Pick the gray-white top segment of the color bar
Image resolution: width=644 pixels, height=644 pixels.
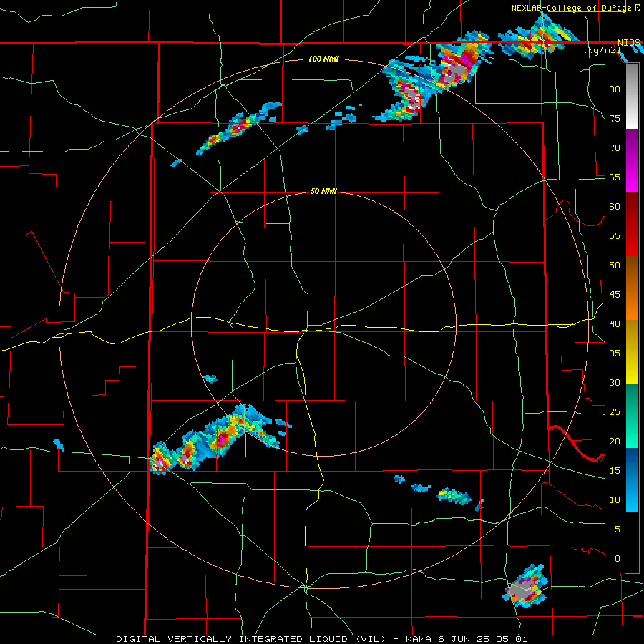click(632, 97)
